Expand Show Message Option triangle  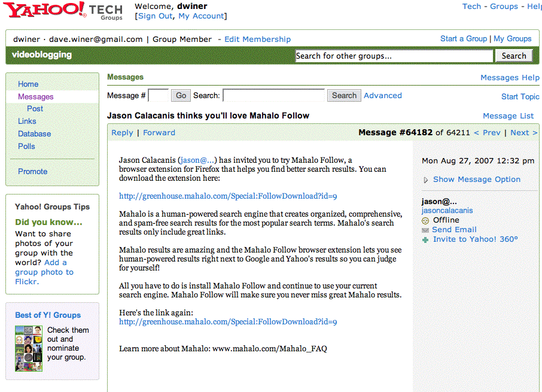tap(426, 180)
